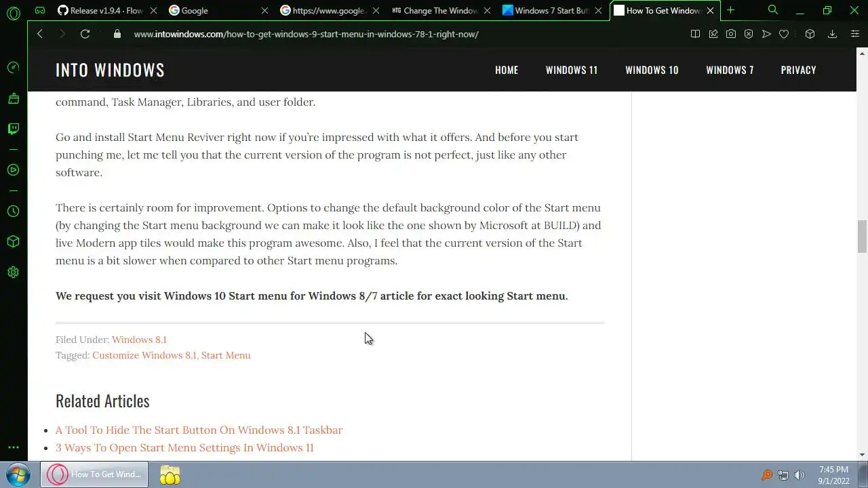Open the ad blocker shield icon
Viewport: 868px width, 488px height.
point(749,34)
